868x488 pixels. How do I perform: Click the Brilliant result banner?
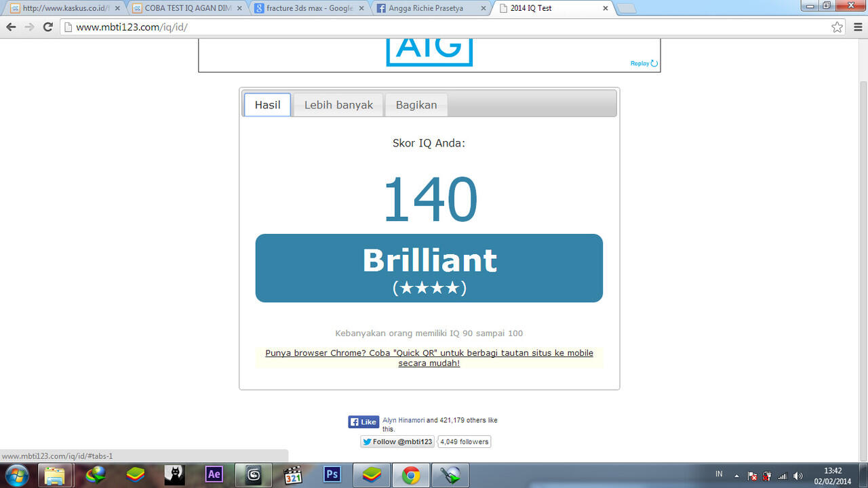pos(429,268)
